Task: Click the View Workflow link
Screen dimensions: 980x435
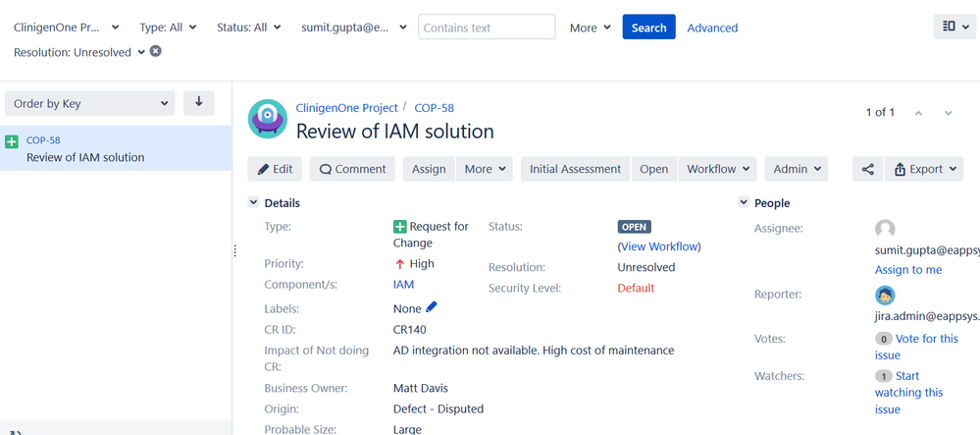Action: [x=659, y=246]
